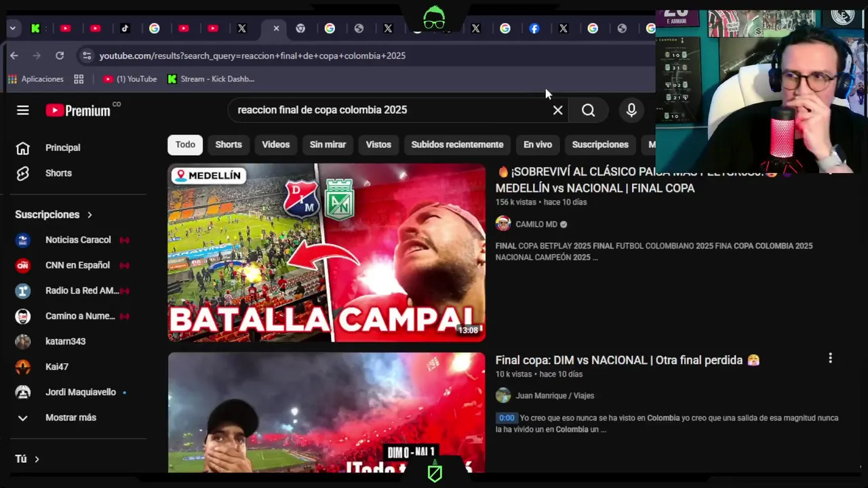Switch to the TikTok browser tab
The width and height of the screenshot is (868, 488).
pos(125,28)
